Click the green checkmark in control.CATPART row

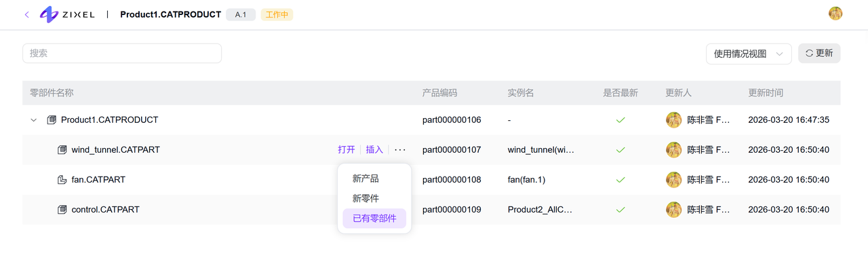[x=620, y=210]
